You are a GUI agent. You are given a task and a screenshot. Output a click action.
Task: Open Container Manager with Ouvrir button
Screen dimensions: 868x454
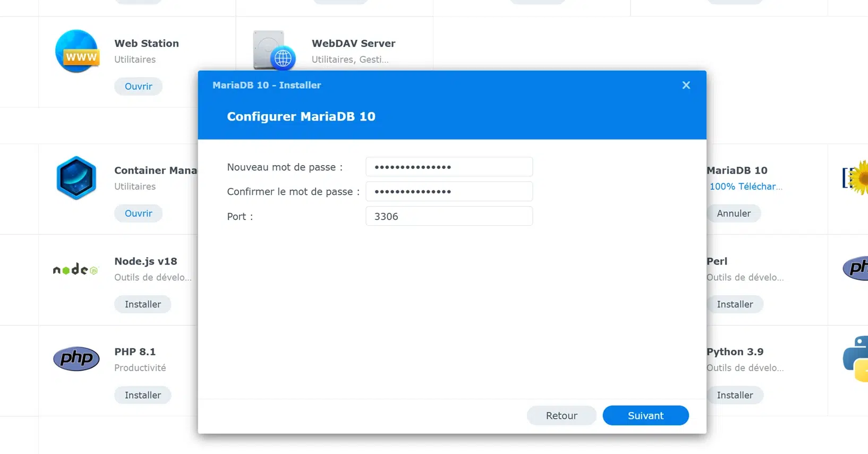(x=138, y=213)
